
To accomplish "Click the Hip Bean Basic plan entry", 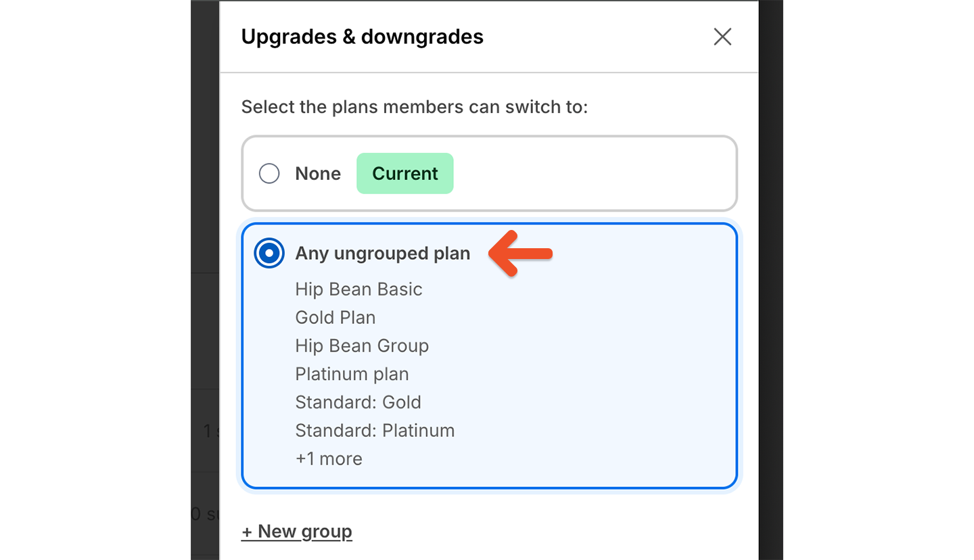I will pyautogui.click(x=358, y=289).
